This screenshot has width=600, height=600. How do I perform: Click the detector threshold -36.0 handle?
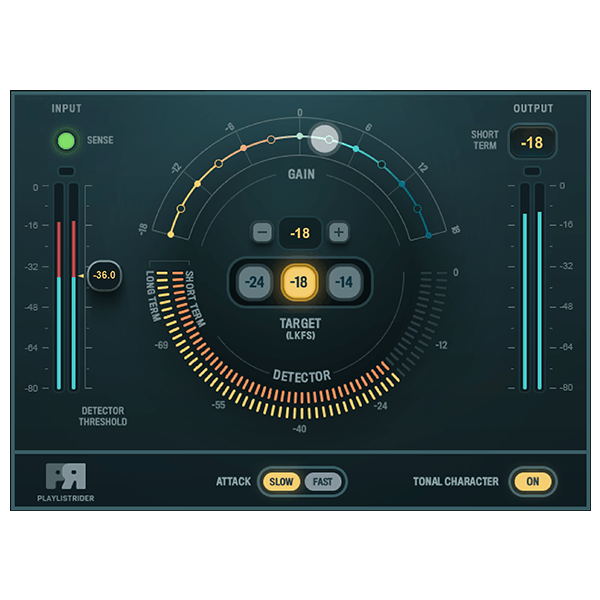click(103, 274)
